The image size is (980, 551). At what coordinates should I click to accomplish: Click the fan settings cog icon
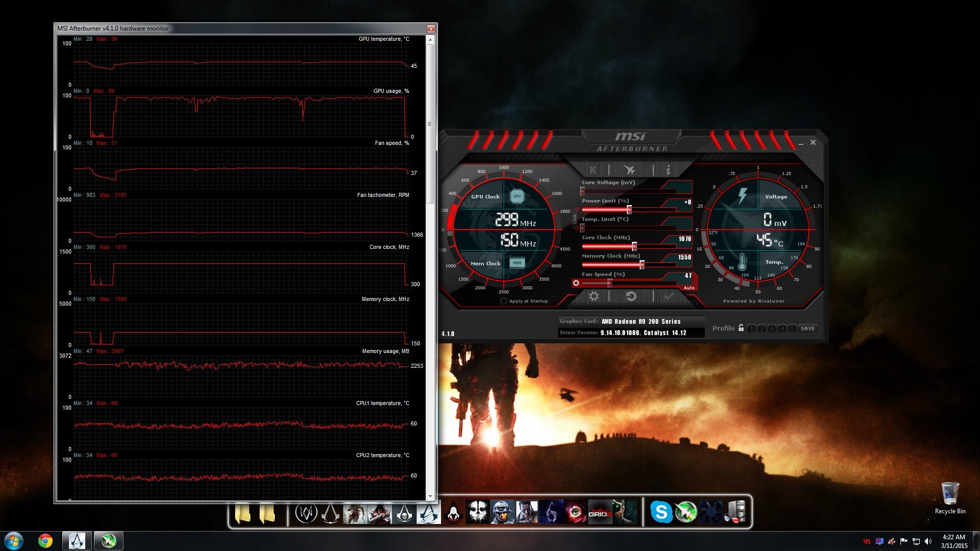pyautogui.click(x=576, y=283)
